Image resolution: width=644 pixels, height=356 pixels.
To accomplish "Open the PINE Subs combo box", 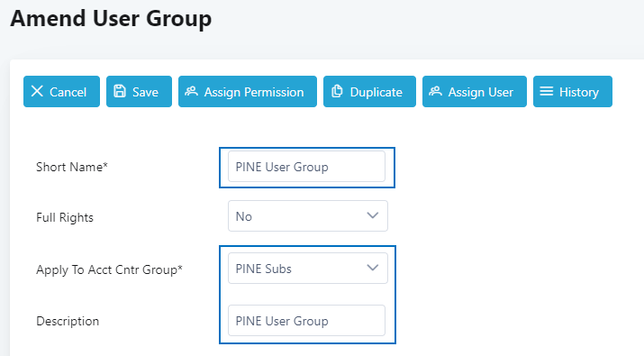I will click(x=308, y=268).
